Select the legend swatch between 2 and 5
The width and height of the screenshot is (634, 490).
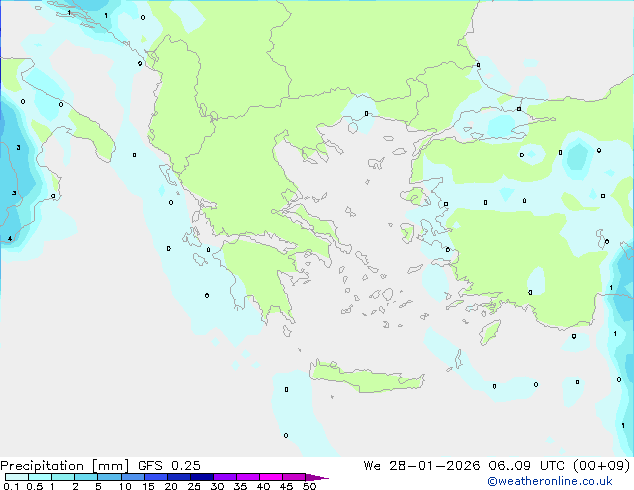[x=86, y=477]
